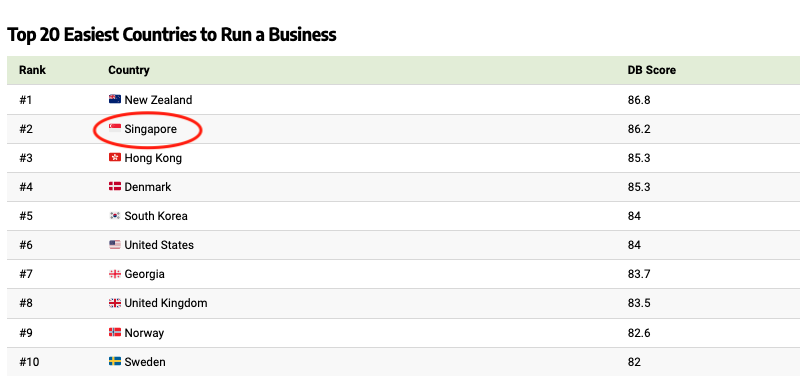
Task: Click the South Korea flag icon
Action: click(115, 216)
